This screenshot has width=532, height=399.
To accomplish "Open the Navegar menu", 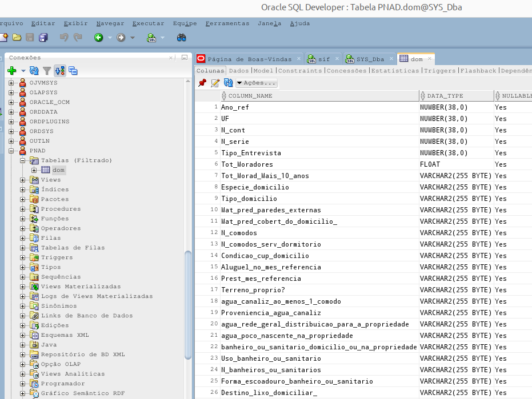I will coord(110,23).
